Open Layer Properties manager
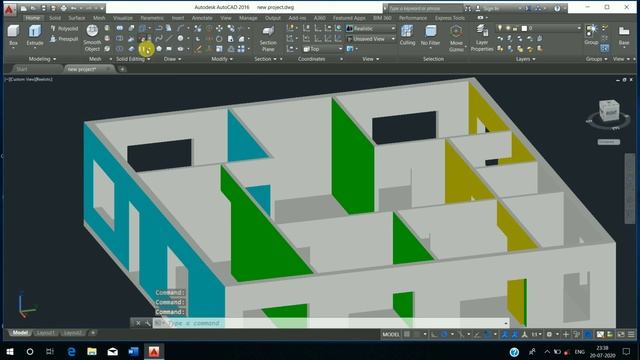 point(482,38)
